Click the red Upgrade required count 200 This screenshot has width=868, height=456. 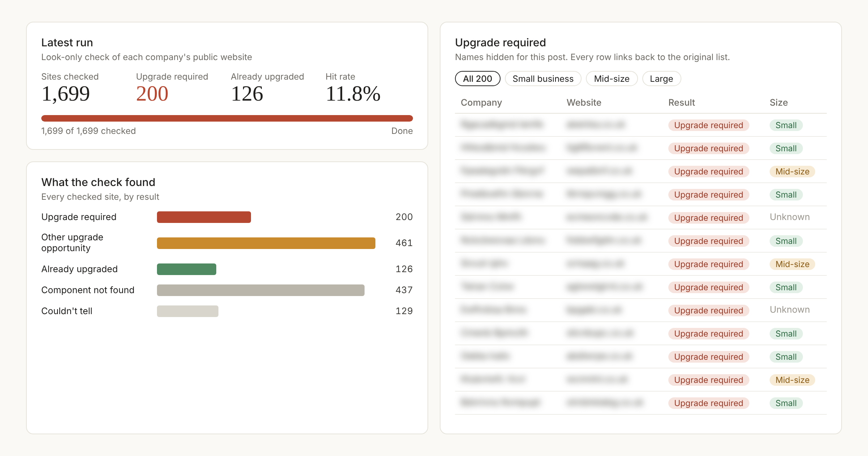point(152,94)
